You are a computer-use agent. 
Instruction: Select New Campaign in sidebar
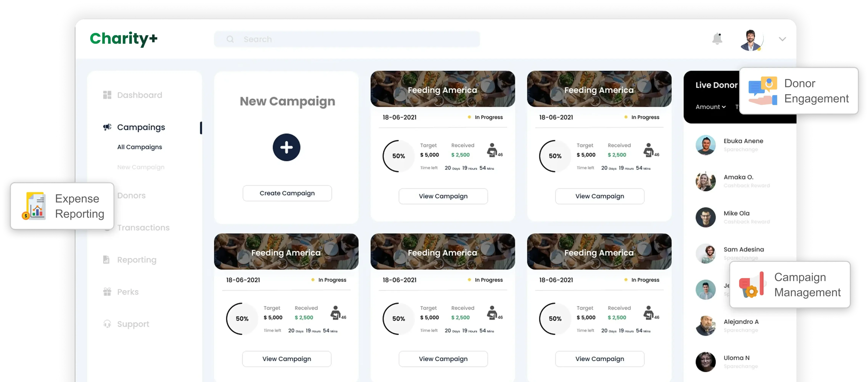141,167
